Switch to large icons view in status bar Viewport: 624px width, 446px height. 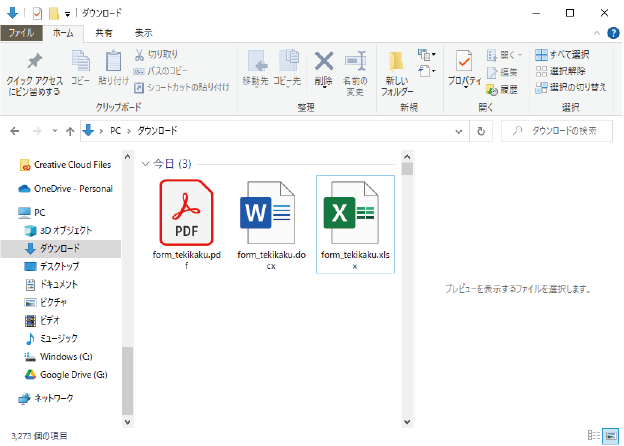(609, 435)
